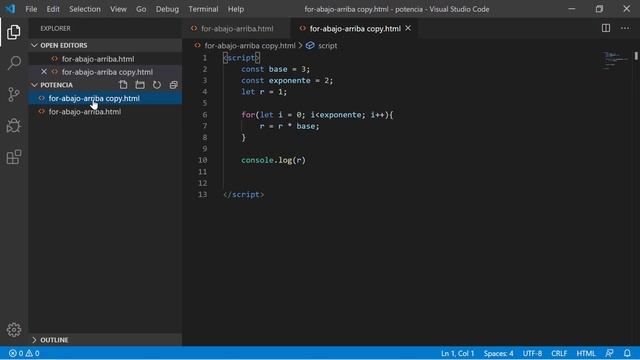Open the Search view in activity bar
The width and height of the screenshot is (640, 360).
point(14,63)
